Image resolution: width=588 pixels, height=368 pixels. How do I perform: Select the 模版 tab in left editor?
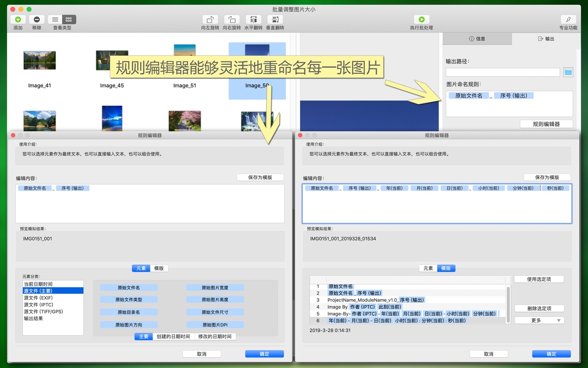[159, 268]
